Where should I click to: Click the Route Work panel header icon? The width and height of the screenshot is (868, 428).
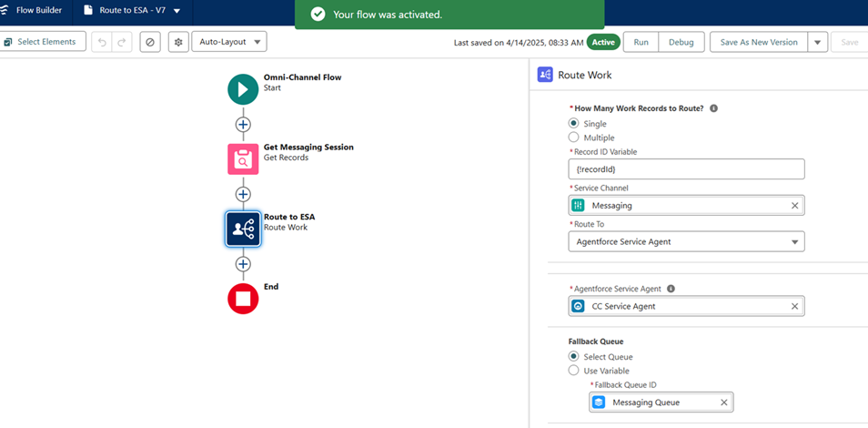545,75
